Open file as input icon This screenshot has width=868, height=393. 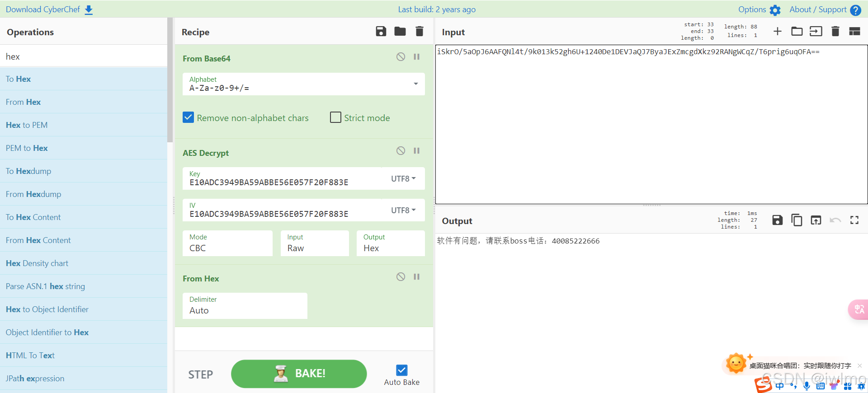pos(816,31)
